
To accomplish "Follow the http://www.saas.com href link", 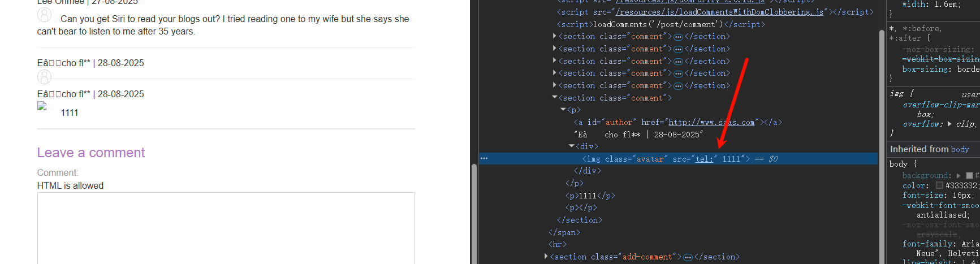I will [x=711, y=122].
